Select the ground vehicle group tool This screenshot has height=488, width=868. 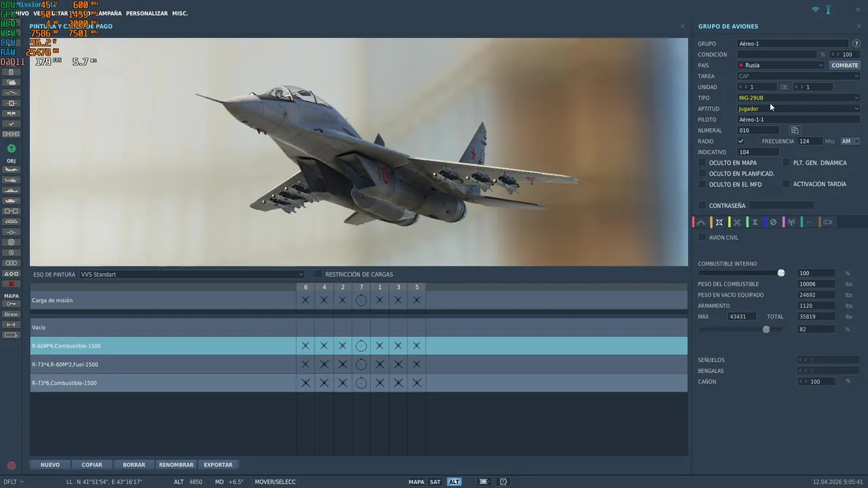(11, 201)
